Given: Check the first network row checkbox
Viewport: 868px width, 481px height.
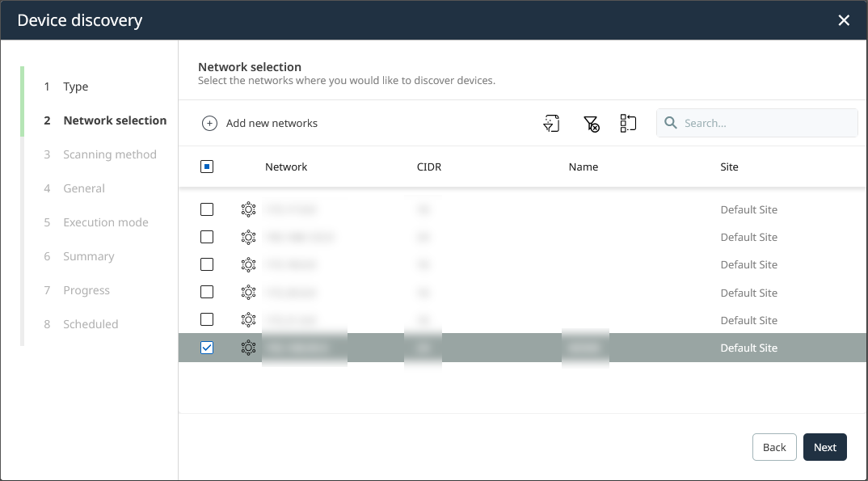Looking at the screenshot, I should pyautogui.click(x=207, y=209).
